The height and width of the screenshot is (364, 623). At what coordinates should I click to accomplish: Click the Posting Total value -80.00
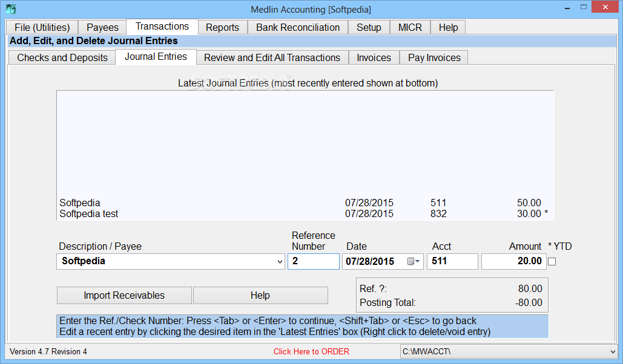pyautogui.click(x=529, y=302)
